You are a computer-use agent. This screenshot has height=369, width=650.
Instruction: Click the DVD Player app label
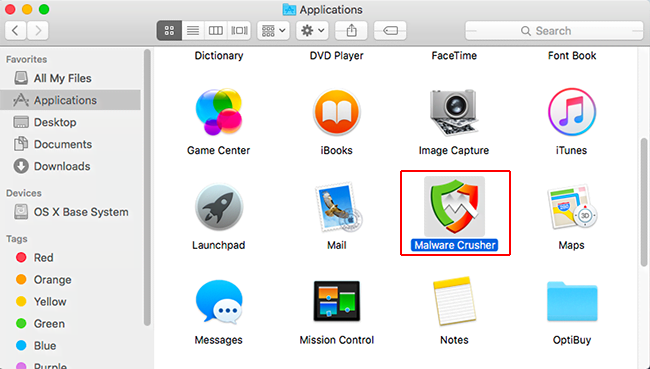(x=337, y=56)
